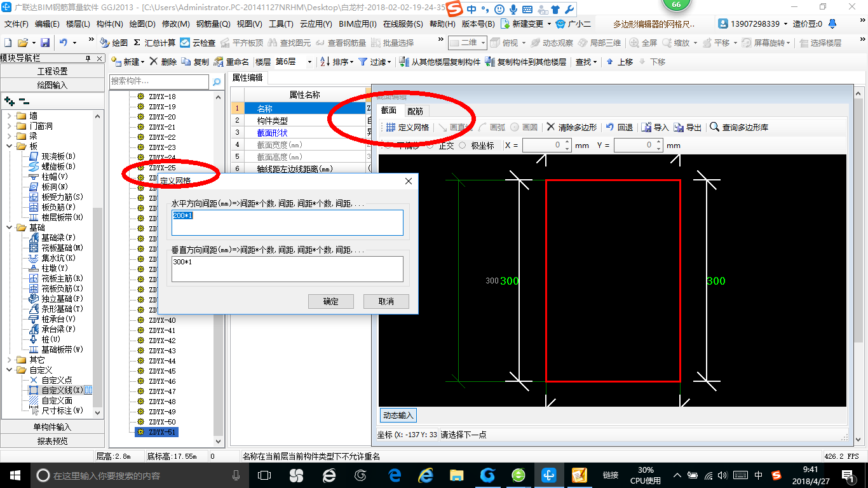The width and height of the screenshot is (868, 488).
Task: Open the BIM应用(I) menu
Action: click(358, 24)
